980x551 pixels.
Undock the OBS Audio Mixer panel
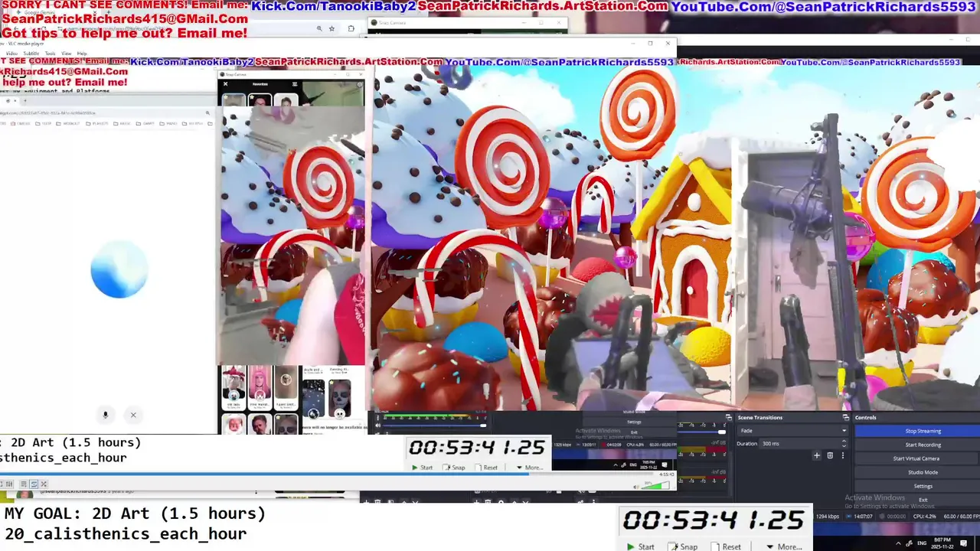(x=729, y=418)
